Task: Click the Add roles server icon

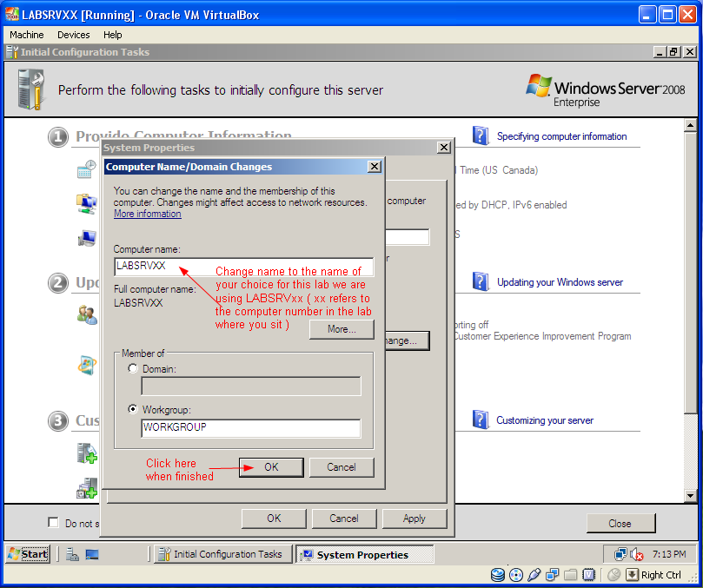Action: [87, 453]
